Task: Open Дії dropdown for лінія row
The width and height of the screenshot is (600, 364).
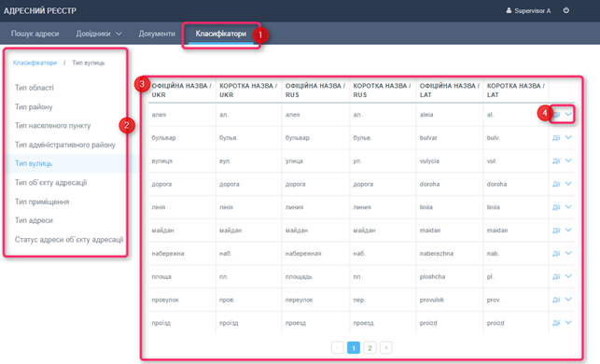Action: tap(562, 207)
